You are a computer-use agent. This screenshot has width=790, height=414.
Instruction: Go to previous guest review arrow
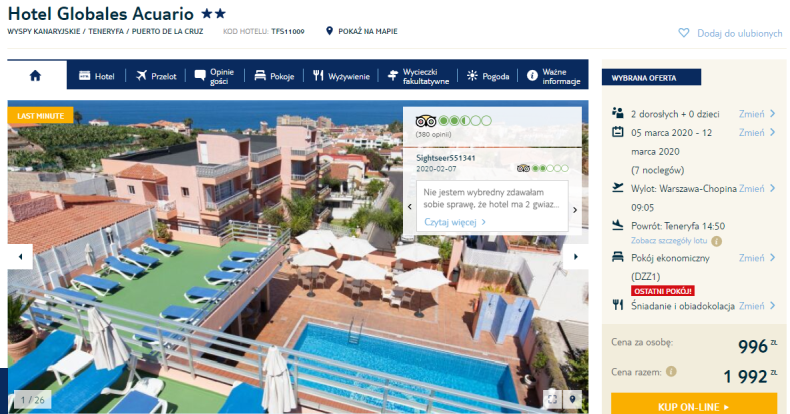410,206
